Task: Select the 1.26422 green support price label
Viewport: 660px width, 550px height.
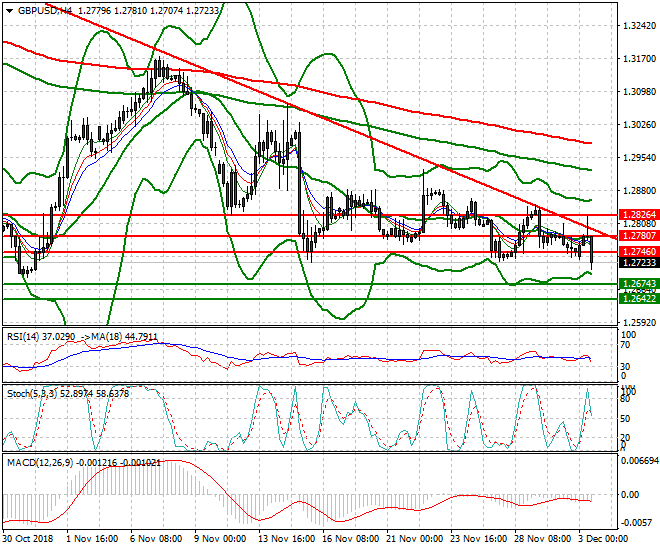Action: click(639, 298)
